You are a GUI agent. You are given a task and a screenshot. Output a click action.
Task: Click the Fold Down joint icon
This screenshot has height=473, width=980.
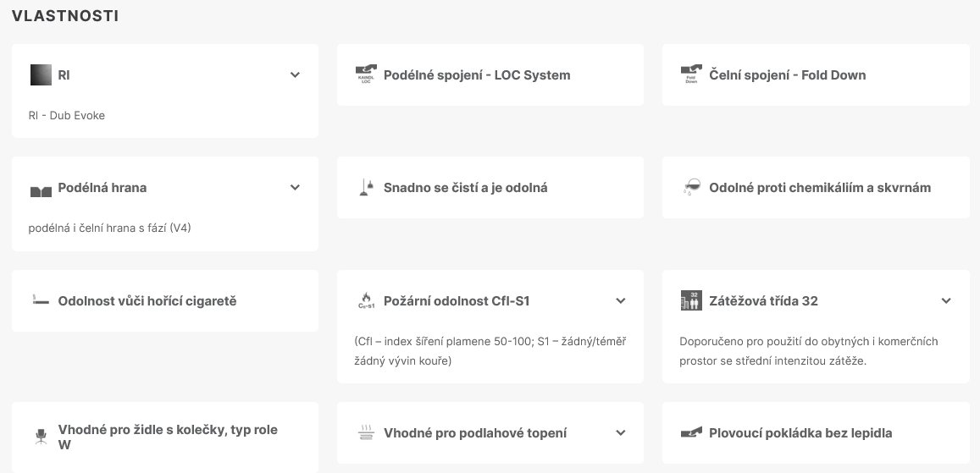pyautogui.click(x=691, y=74)
